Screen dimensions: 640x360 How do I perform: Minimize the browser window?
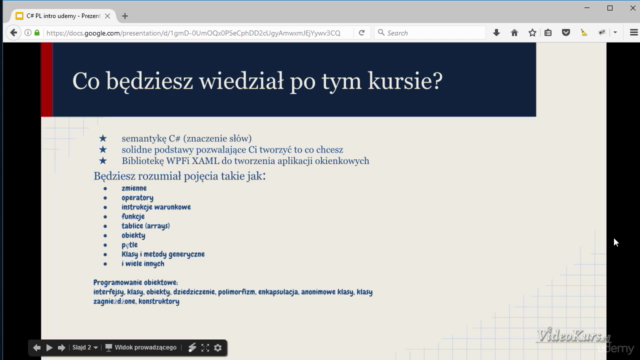click(x=587, y=8)
